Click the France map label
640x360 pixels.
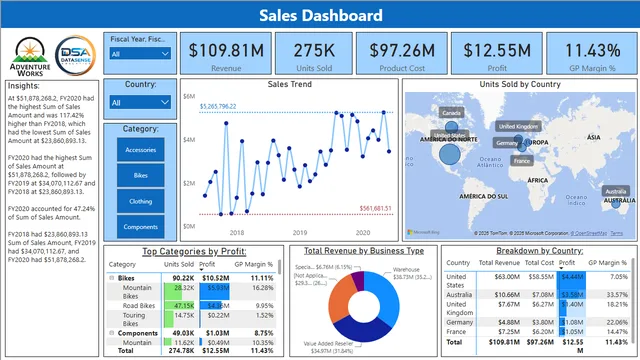tap(522, 161)
